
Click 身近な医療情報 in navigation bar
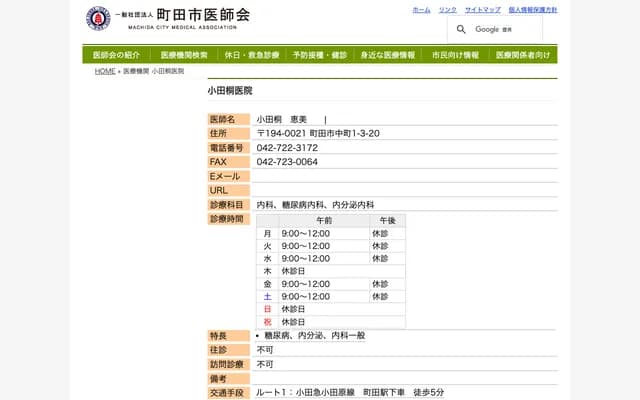coord(388,55)
